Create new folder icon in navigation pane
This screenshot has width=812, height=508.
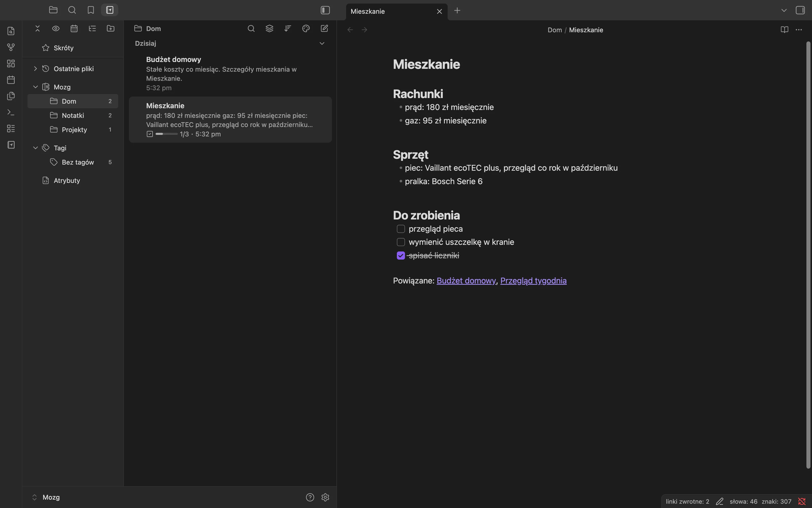(111, 28)
